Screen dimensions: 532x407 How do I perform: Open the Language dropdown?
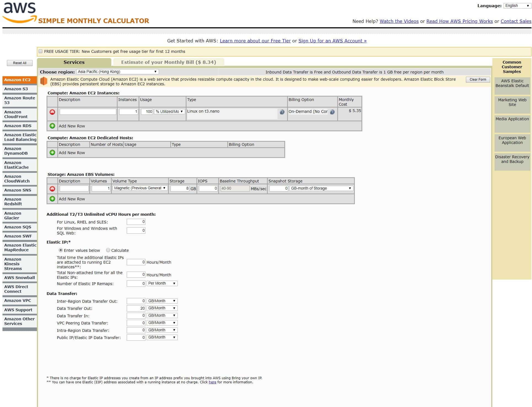(517, 6)
